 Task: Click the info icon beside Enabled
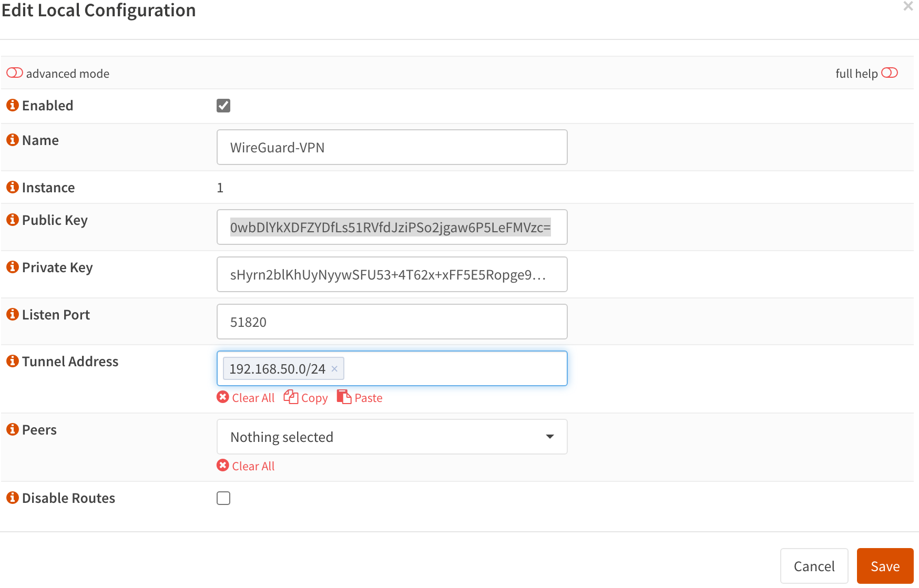coord(12,105)
